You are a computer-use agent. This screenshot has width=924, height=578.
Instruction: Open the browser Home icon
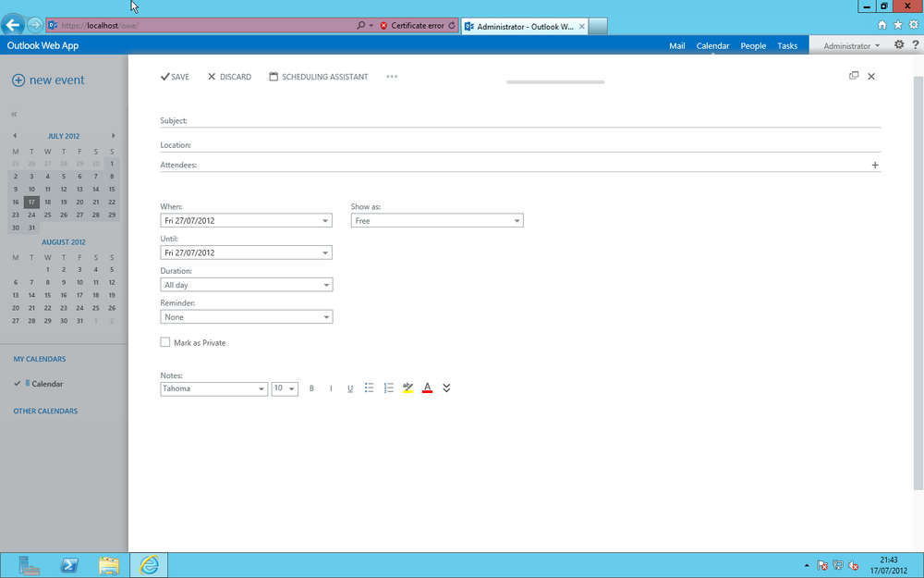(x=882, y=25)
